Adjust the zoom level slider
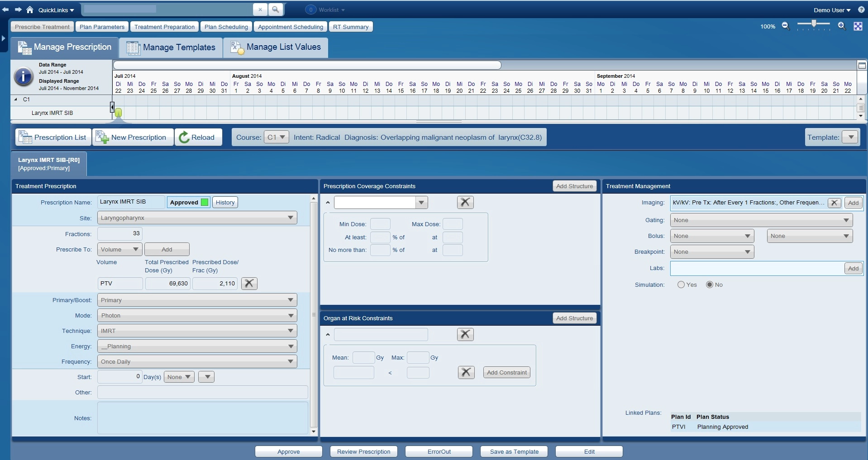This screenshot has width=868, height=460. (814, 24)
